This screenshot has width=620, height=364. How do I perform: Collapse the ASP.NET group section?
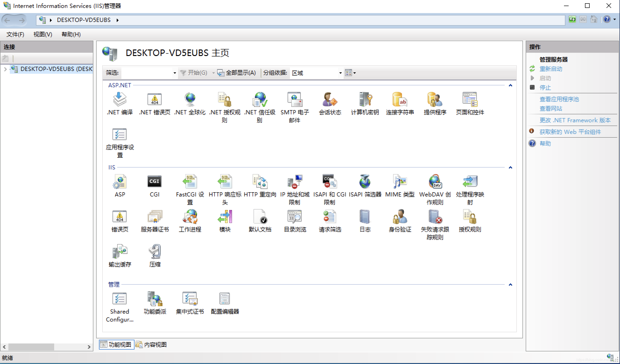click(511, 85)
